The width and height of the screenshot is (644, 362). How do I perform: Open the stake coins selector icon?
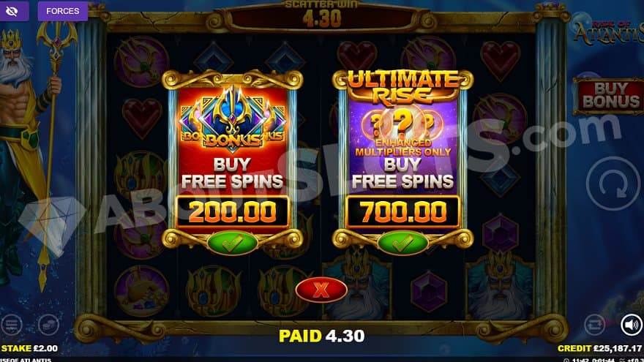tap(48, 325)
